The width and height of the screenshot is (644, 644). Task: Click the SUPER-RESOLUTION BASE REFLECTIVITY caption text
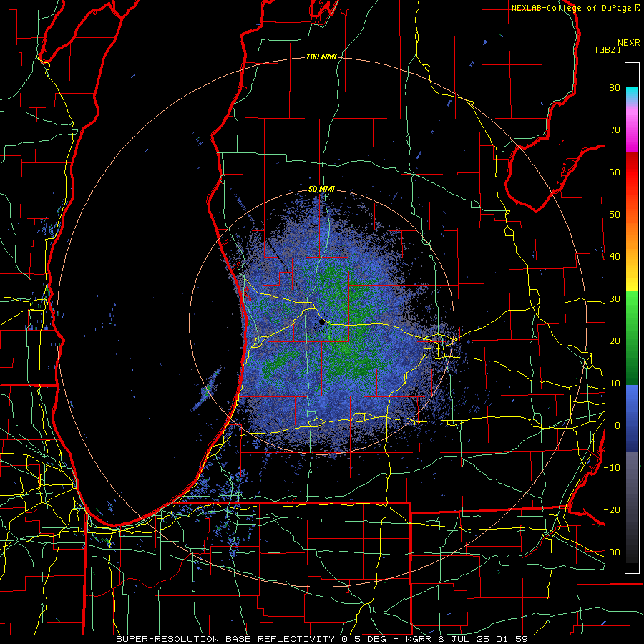pos(225,639)
